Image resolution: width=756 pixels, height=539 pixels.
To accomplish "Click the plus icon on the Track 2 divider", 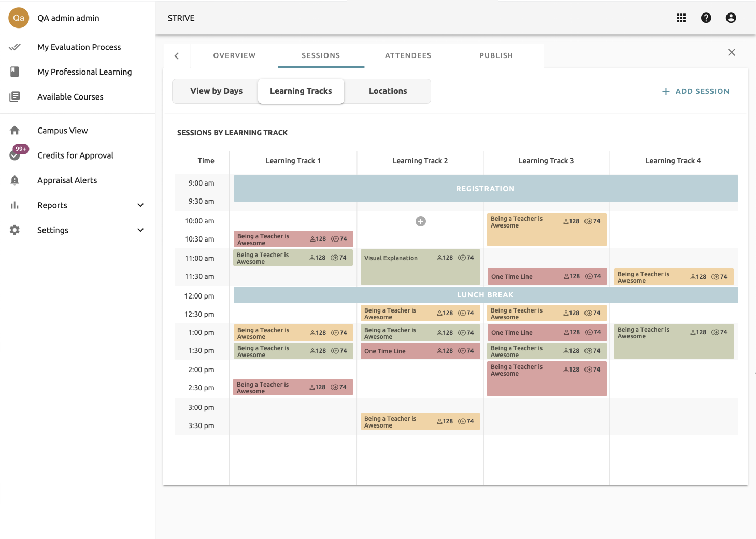I will pos(421,221).
